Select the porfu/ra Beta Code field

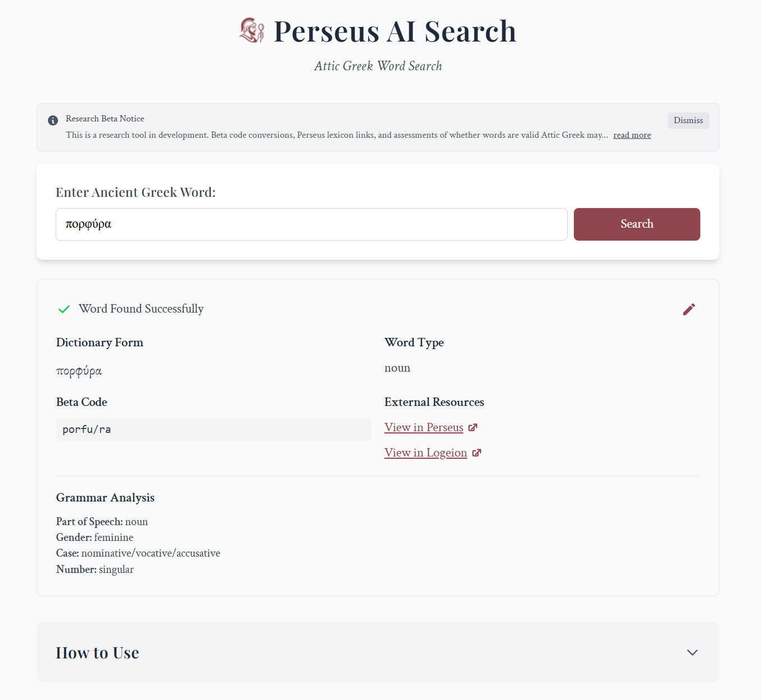coord(214,429)
